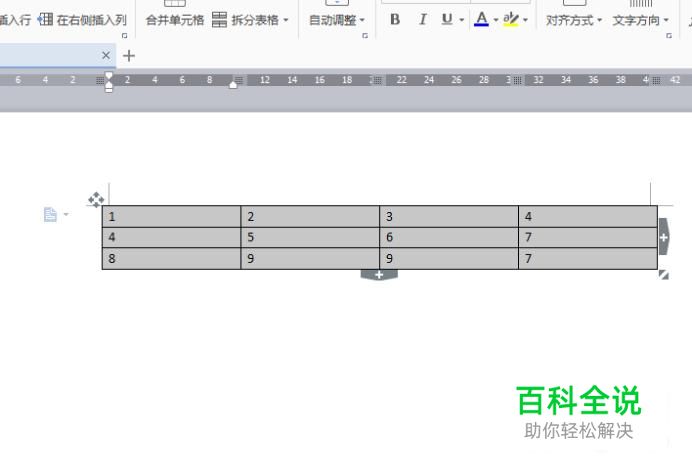Viewport: 692px width, 475px height.
Task: Select cell "9" below the "6"
Action: (449, 258)
